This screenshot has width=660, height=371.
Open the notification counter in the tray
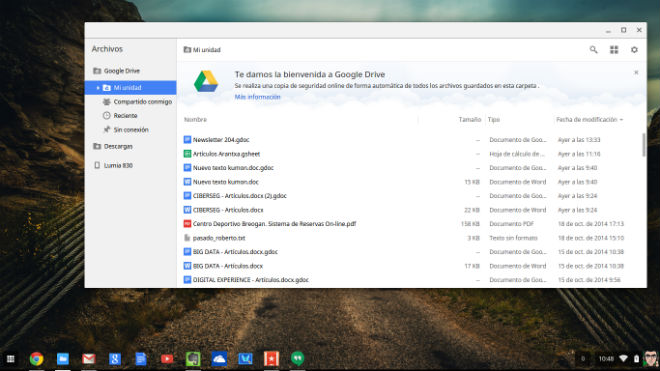583,359
